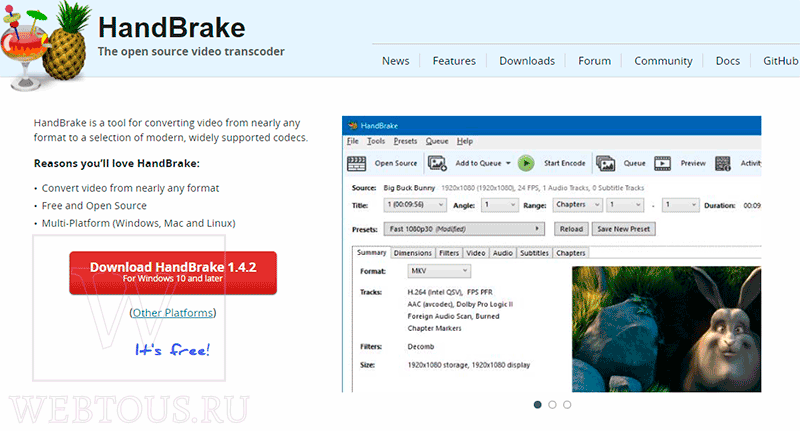
Task: Open the Format MKV dropdown
Action: 439,271
